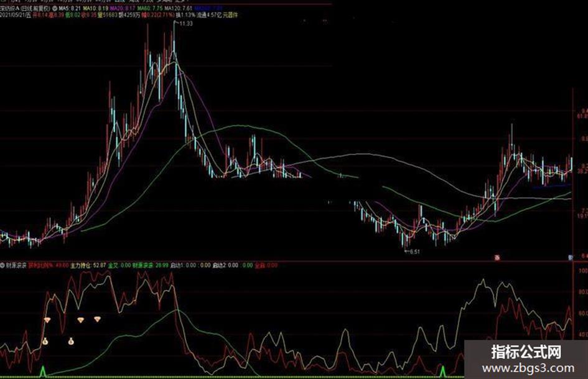Viewport: 588px width, 379px height.
Task: Click the 元器件 sector label in quote line
Action: coord(230,15)
